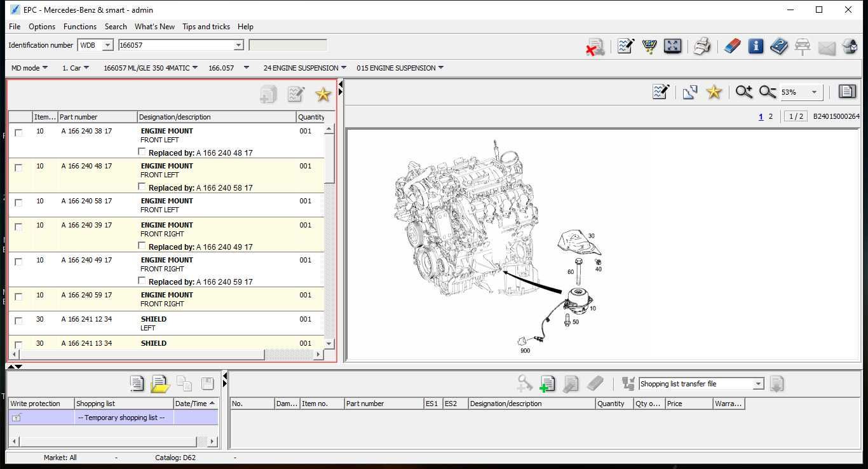Click the add-to-list icon above the parts list
Image resolution: width=868 pixels, height=469 pixels.
click(x=268, y=94)
